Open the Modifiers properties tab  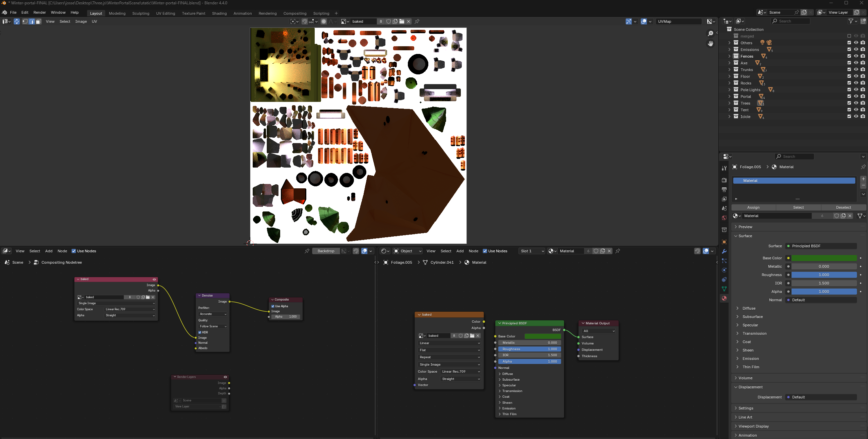coord(724,251)
